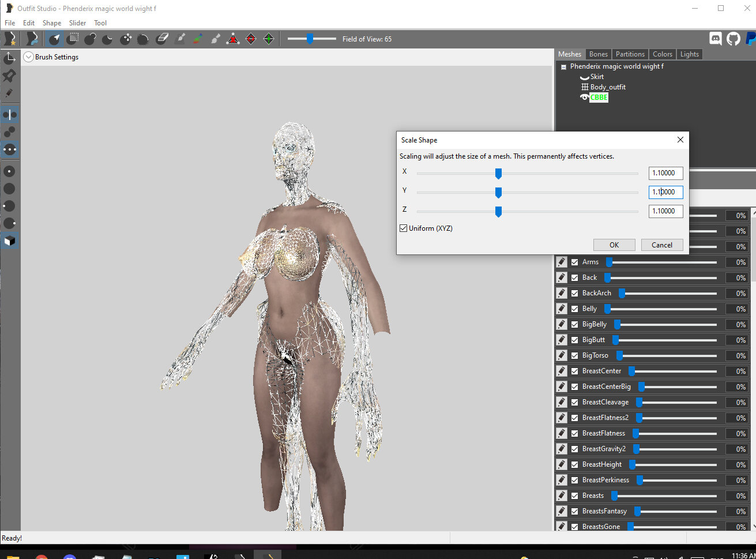This screenshot has width=756, height=559.
Task: Switch to the Partitions tab
Action: [x=630, y=54]
